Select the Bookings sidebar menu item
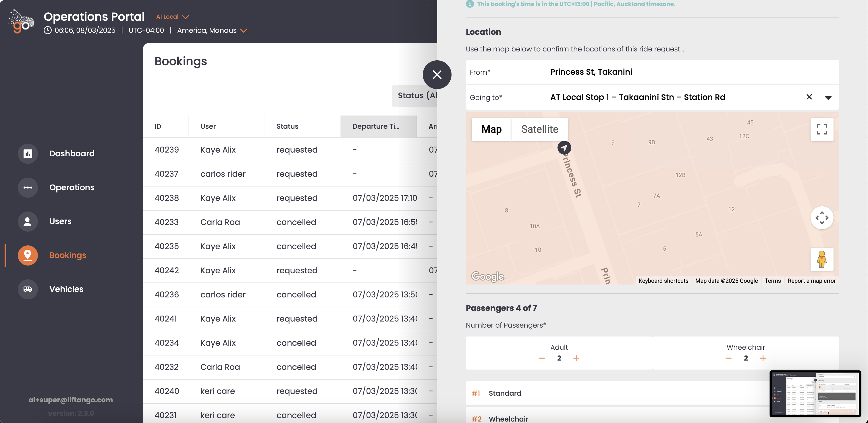The image size is (868, 423). pos(67,255)
